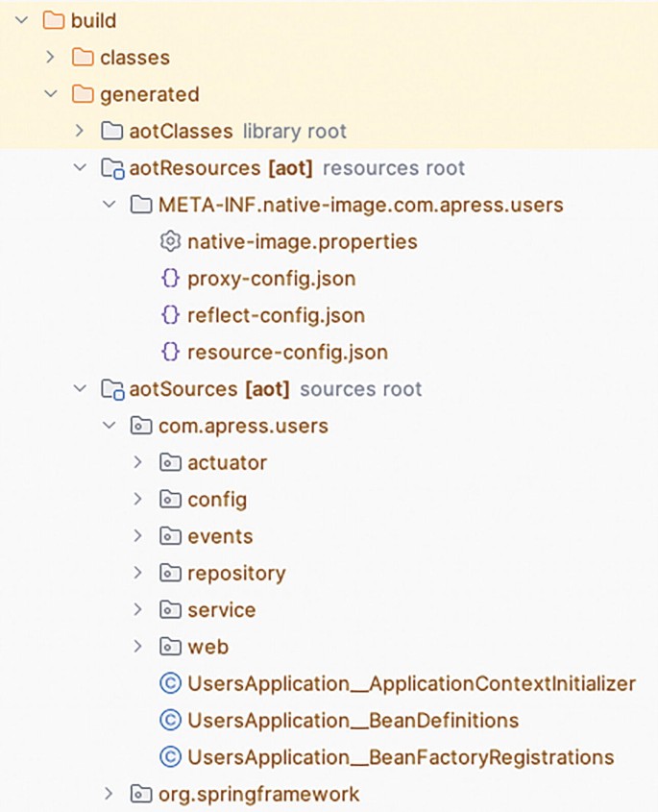Click the class icon of UsersApplication__BeanDefinitions
The height and width of the screenshot is (812, 658).
pyautogui.click(x=170, y=720)
